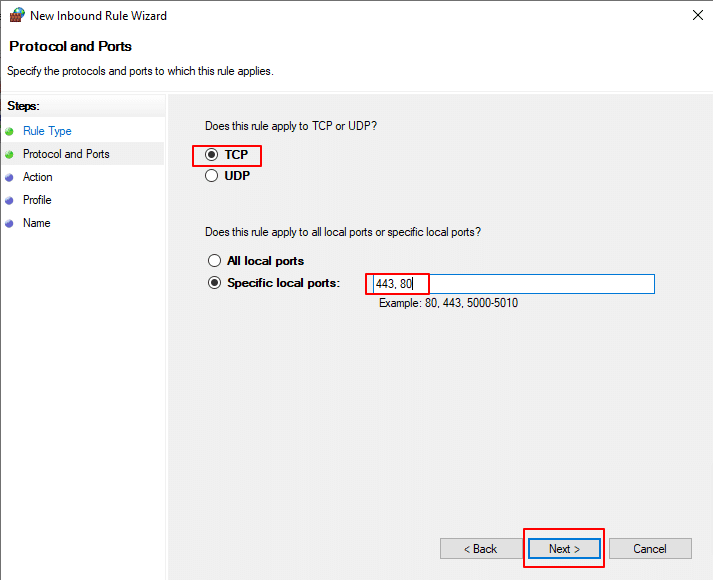
Task: Select the TCP protocol option
Action: pos(212,155)
